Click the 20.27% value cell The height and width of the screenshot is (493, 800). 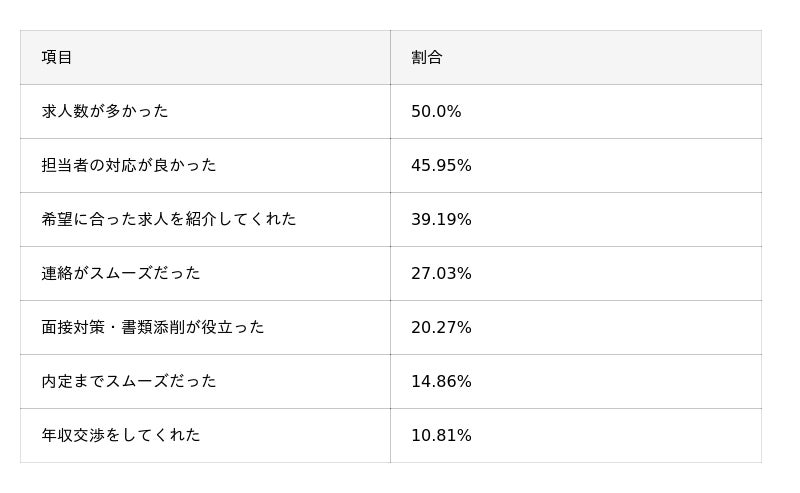[441, 328]
